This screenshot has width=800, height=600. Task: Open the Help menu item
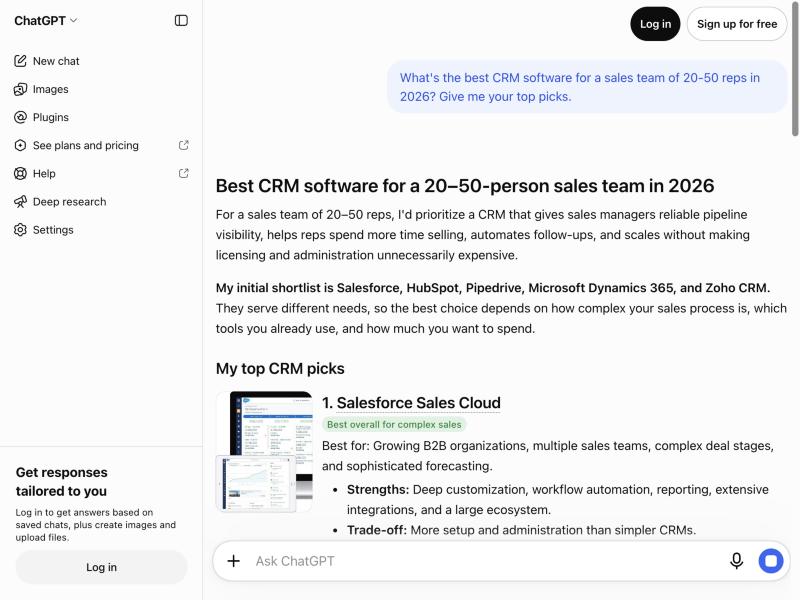[44, 173]
